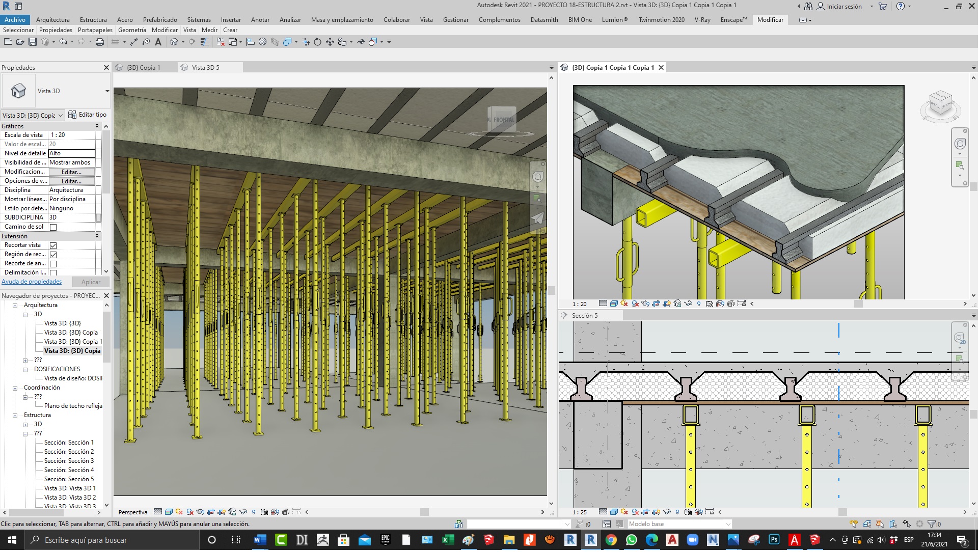Open the render dialog (teapot icon)
The width and height of the screenshot is (980, 552).
pos(200,512)
